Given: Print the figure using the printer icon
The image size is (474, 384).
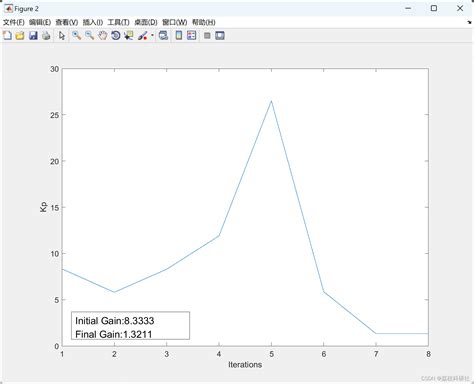Looking at the screenshot, I should (46, 35).
